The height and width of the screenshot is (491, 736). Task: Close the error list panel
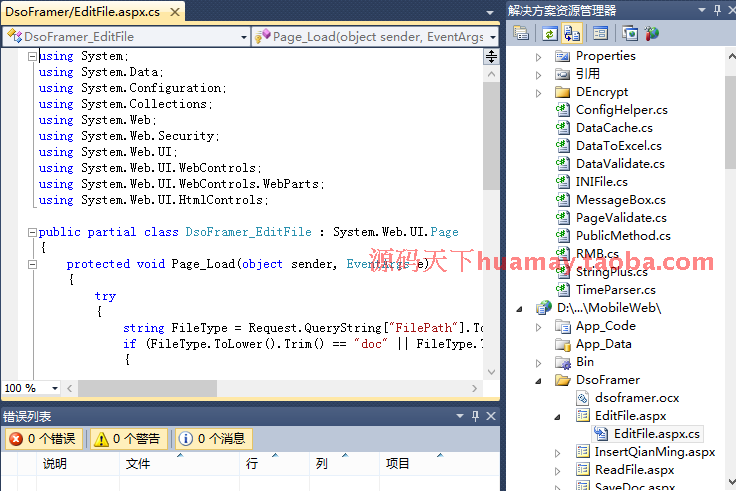click(491, 416)
